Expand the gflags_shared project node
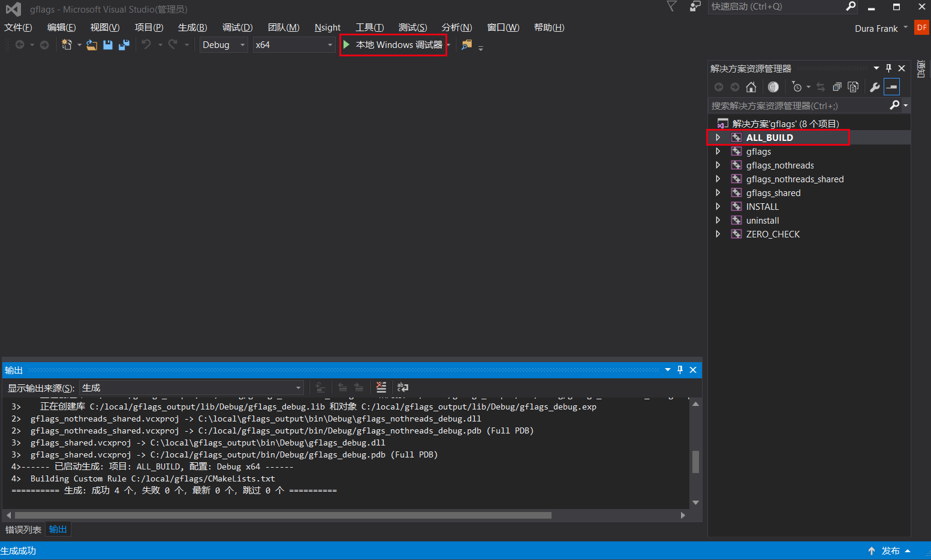 pyautogui.click(x=718, y=192)
